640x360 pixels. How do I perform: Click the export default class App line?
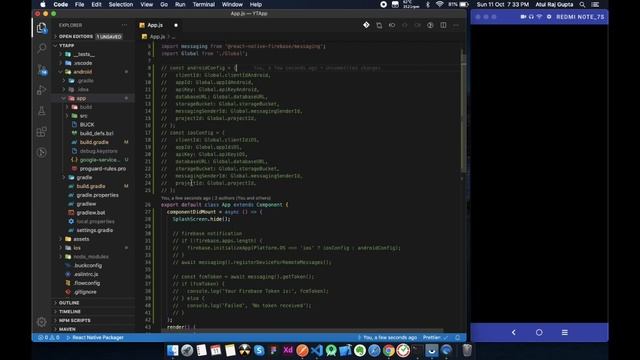(225, 204)
